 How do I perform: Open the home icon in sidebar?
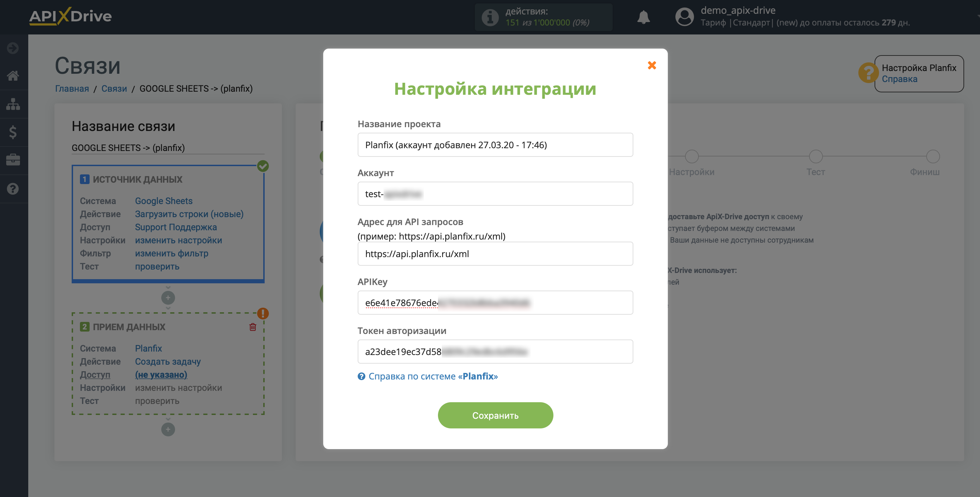pyautogui.click(x=13, y=76)
